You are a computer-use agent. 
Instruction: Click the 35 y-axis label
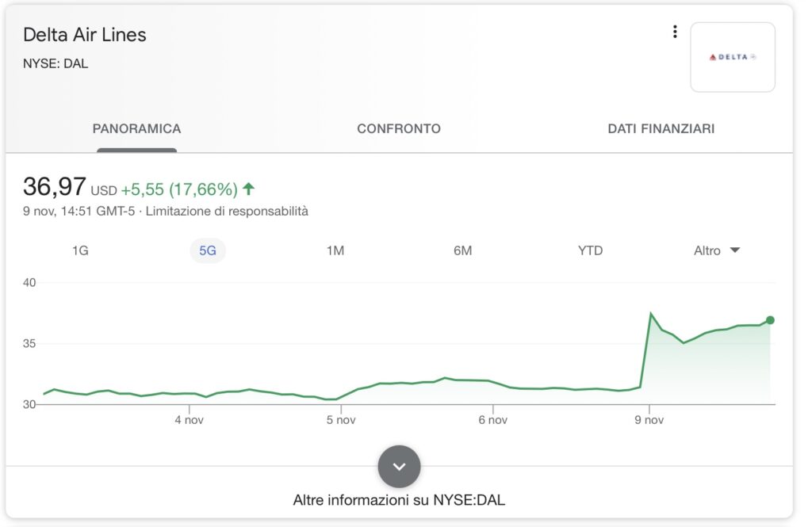[29, 344]
